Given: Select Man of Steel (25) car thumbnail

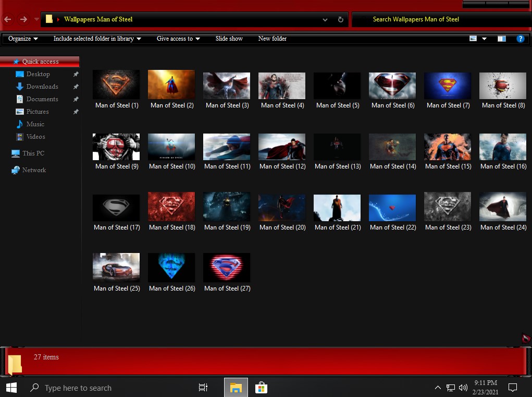Looking at the screenshot, I should [116, 268].
